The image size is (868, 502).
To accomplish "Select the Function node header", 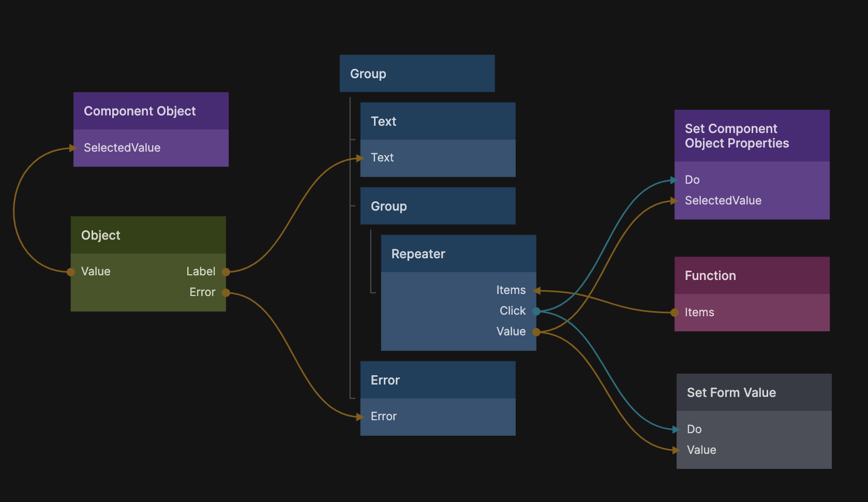I will 752,275.
